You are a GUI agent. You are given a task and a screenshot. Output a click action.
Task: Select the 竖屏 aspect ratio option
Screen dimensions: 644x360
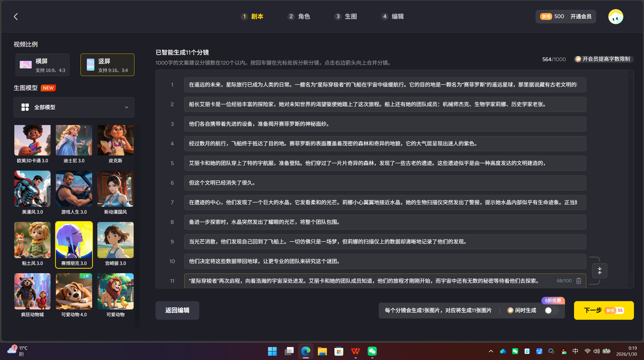coord(107,65)
